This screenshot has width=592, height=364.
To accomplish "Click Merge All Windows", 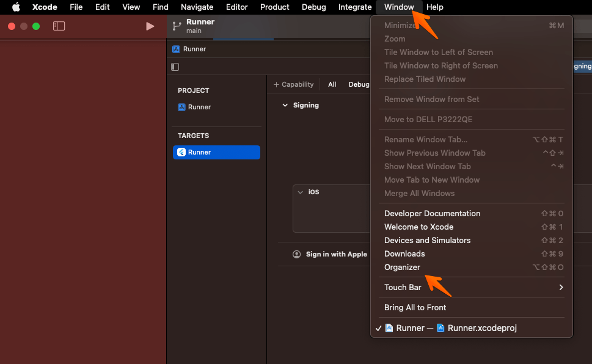I will [472, 194].
